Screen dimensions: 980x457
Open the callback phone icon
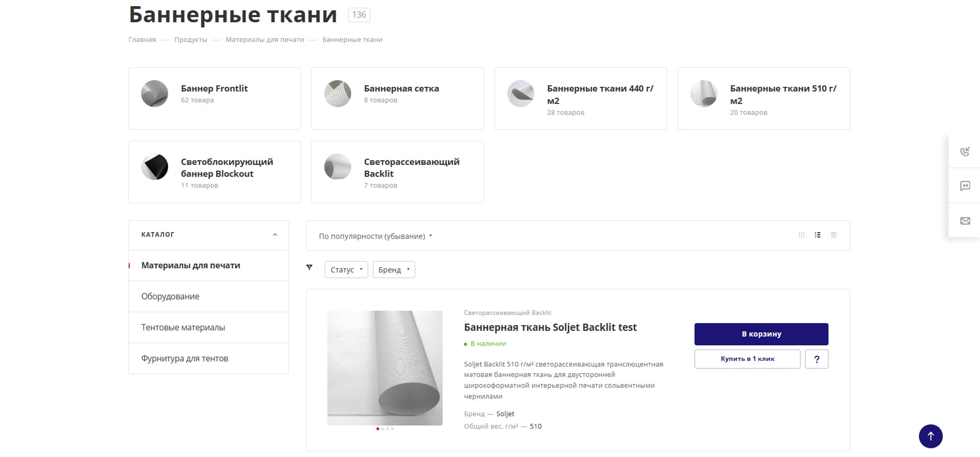[x=965, y=151]
